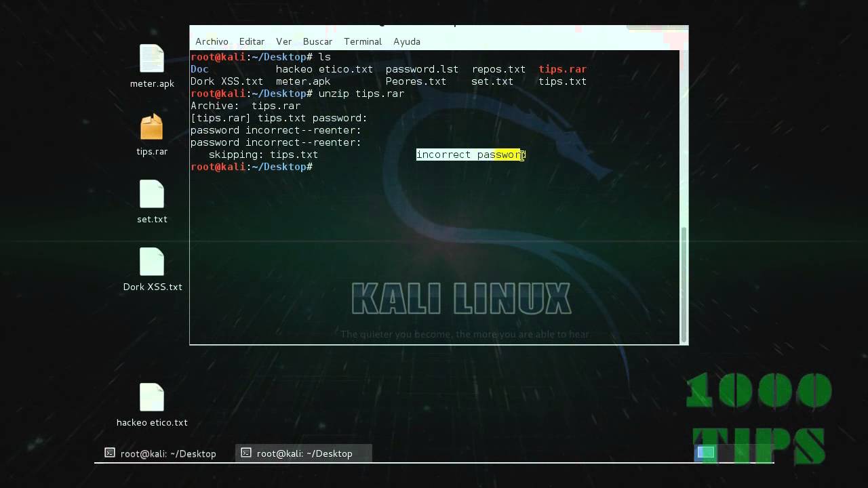Select the Dork XSS.txt desktop file icon

click(x=152, y=270)
